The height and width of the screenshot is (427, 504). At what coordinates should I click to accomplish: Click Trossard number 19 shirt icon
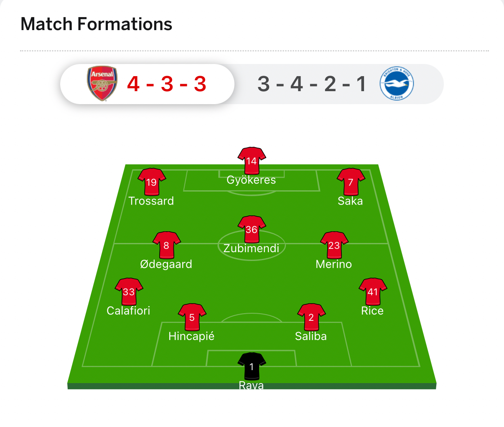(152, 182)
